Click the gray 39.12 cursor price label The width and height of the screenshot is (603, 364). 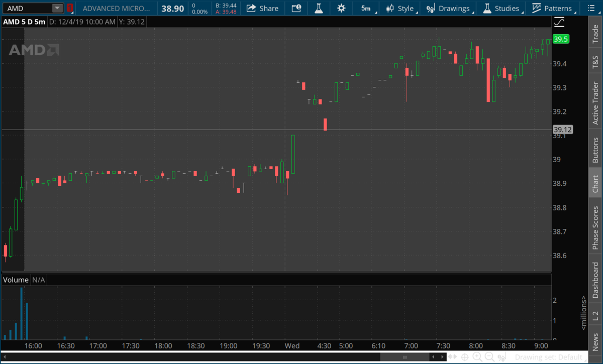562,130
